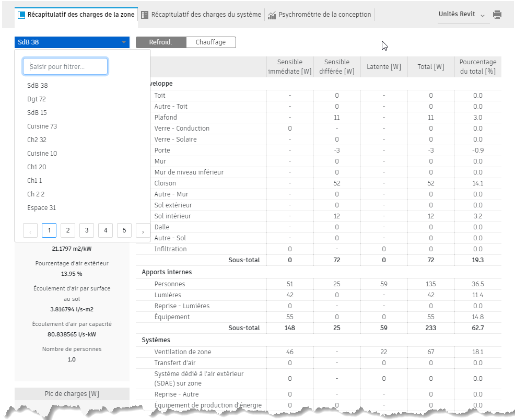Screen dimensions: 515x420
Task: Click the Ventilation de zone row label
Action: 183,352
